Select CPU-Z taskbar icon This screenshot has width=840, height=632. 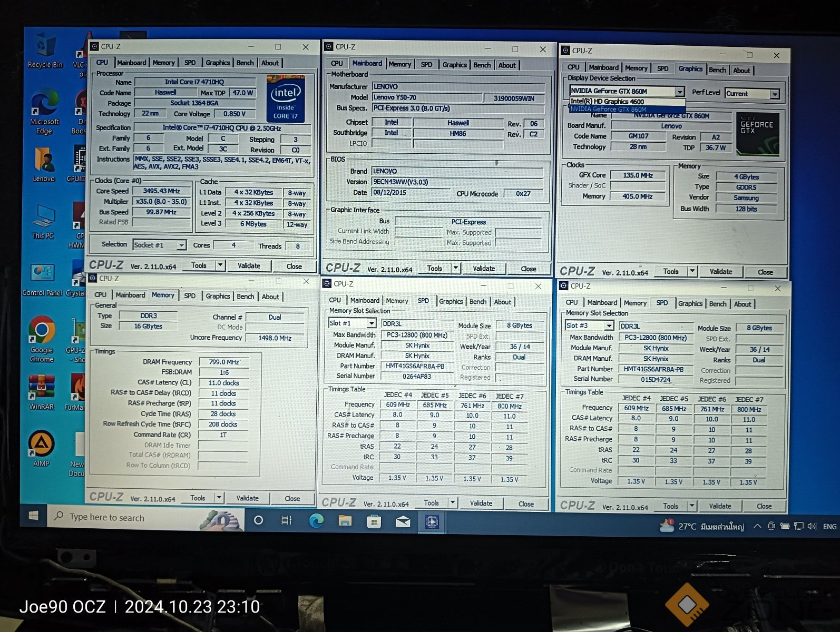[x=432, y=522]
